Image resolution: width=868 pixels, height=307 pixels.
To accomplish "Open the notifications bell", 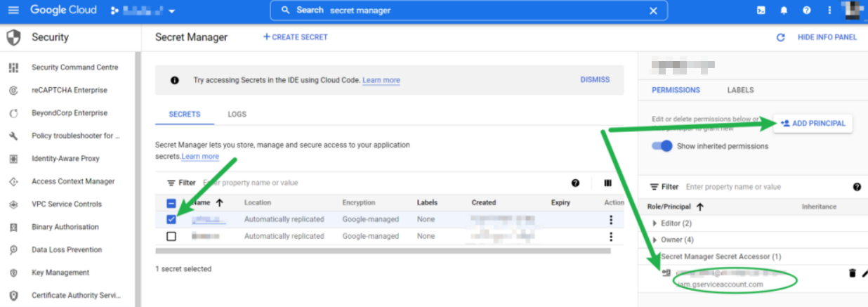I will pos(784,11).
